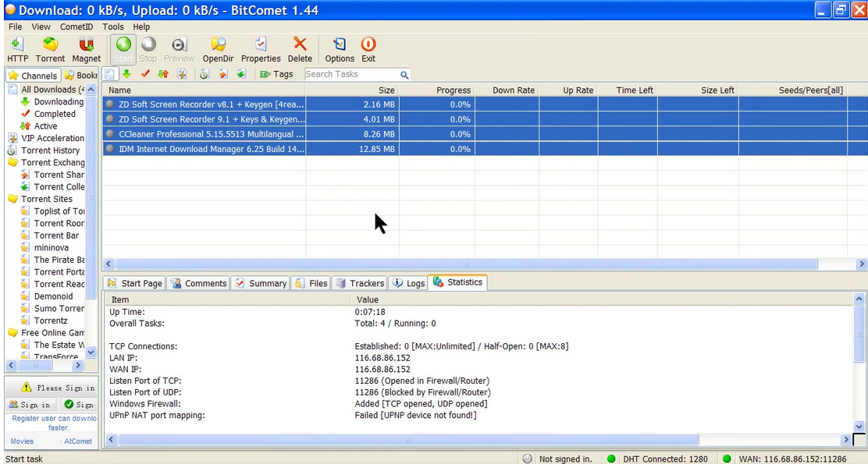Sort tasks by Size column header
Image resolution: width=868 pixels, height=464 pixels.
(x=352, y=90)
